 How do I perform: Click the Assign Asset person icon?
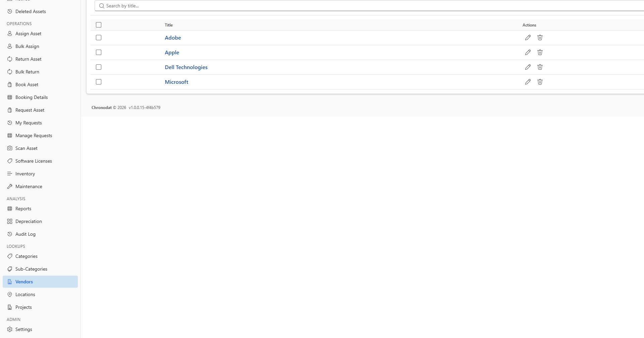[10, 34]
